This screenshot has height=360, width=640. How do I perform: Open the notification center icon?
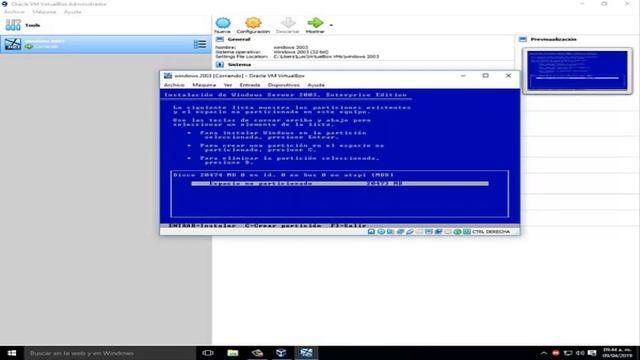(592, 353)
